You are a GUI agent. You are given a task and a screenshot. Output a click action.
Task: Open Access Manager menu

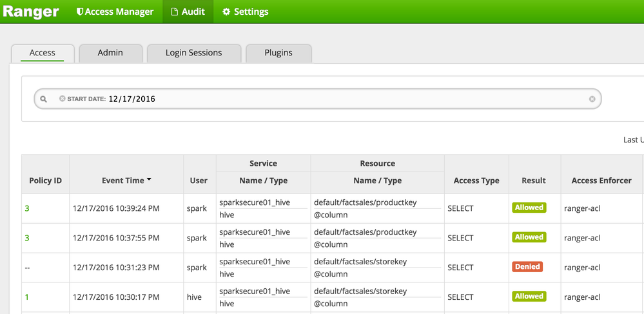click(x=115, y=12)
